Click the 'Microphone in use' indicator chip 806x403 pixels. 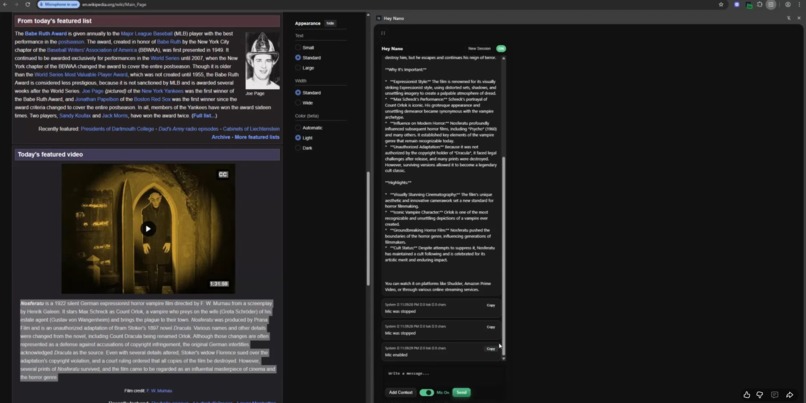pyautogui.click(x=59, y=4)
